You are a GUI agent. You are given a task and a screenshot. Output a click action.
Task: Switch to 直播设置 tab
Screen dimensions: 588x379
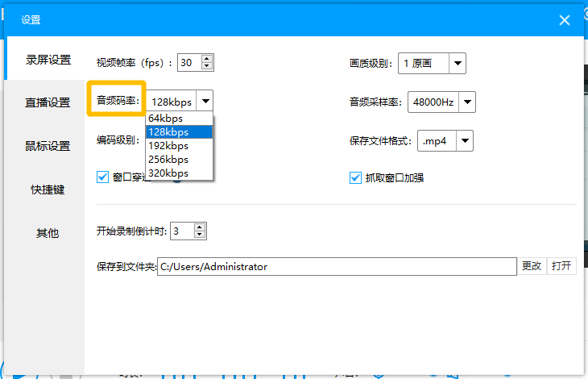(x=48, y=102)
